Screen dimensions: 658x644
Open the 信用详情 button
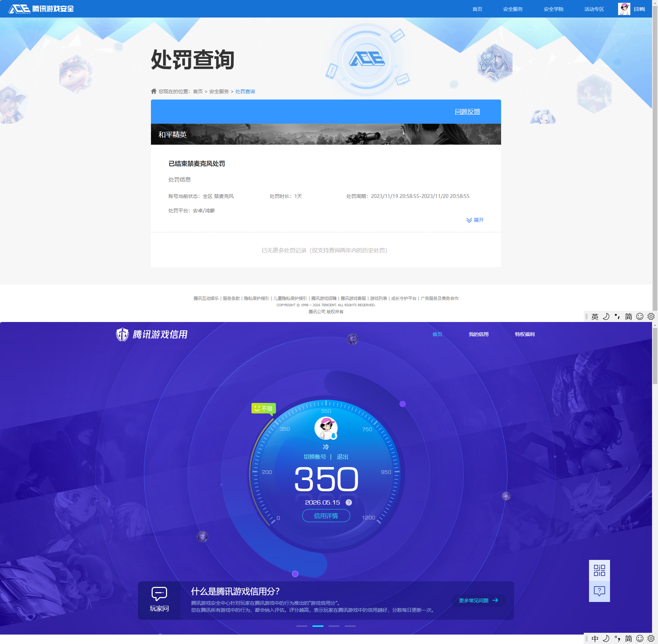pyautogui.click(x=326, y=516)
